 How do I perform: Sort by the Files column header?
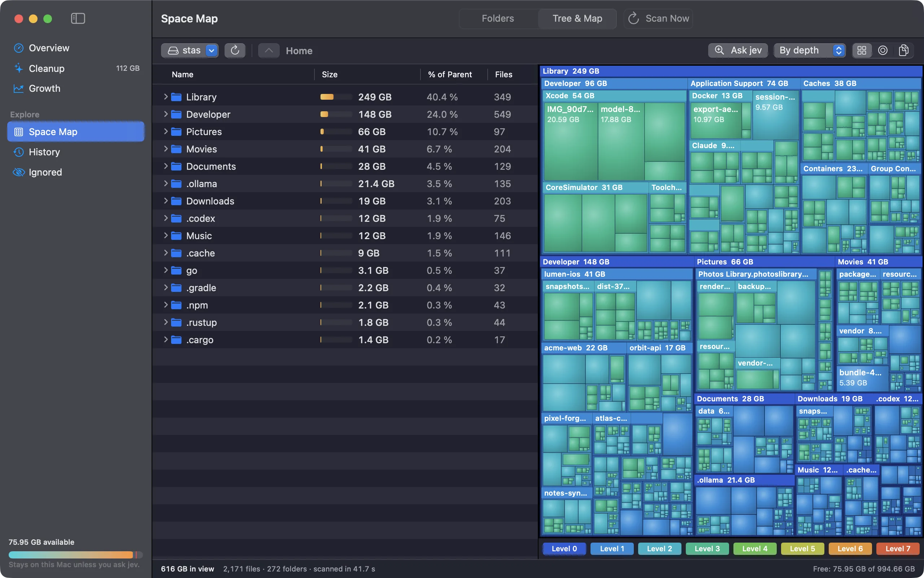(504, 74)
